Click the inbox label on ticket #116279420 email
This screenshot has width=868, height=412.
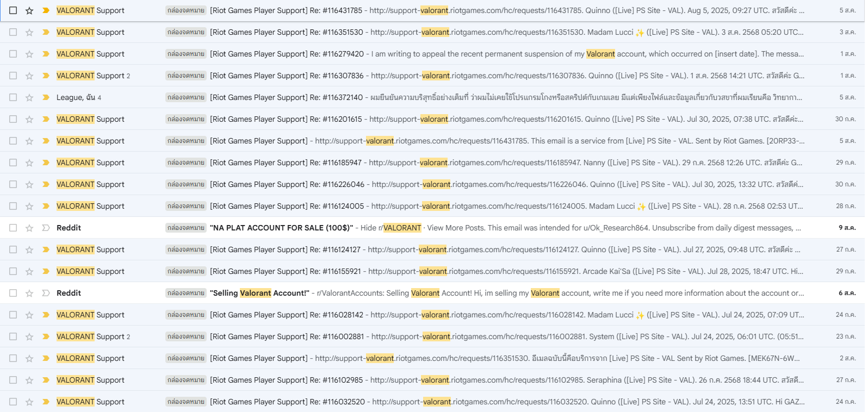[x=186, y=54]
